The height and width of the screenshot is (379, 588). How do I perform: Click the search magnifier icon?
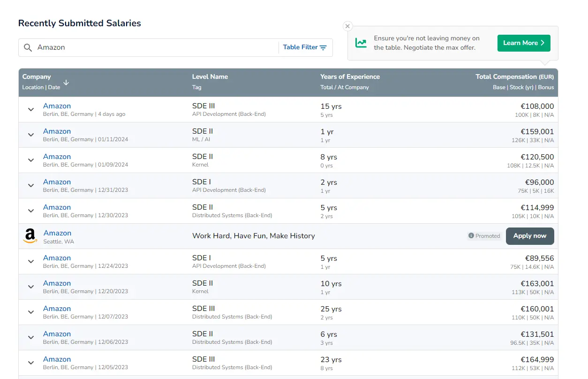tap(28, 47)
